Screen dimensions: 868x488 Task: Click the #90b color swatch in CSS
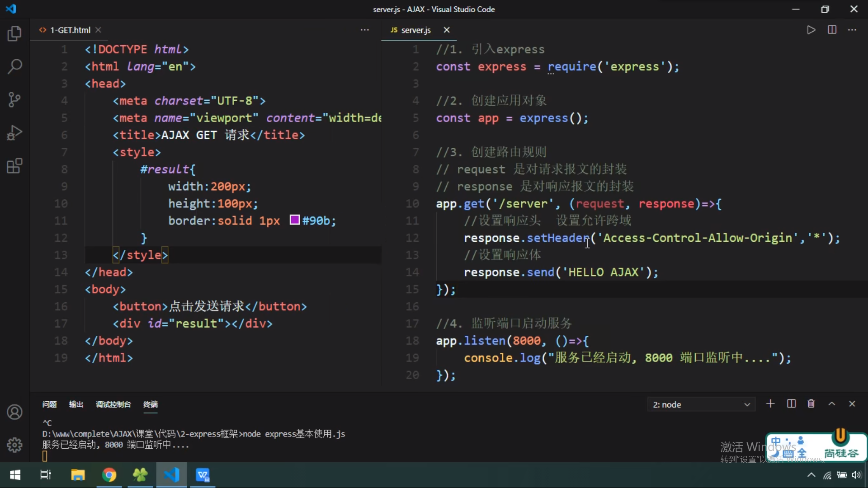(x=295, y=220)
